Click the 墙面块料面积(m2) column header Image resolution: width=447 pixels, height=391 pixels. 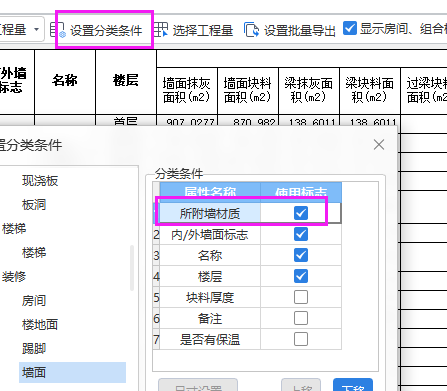coord(248,91)
